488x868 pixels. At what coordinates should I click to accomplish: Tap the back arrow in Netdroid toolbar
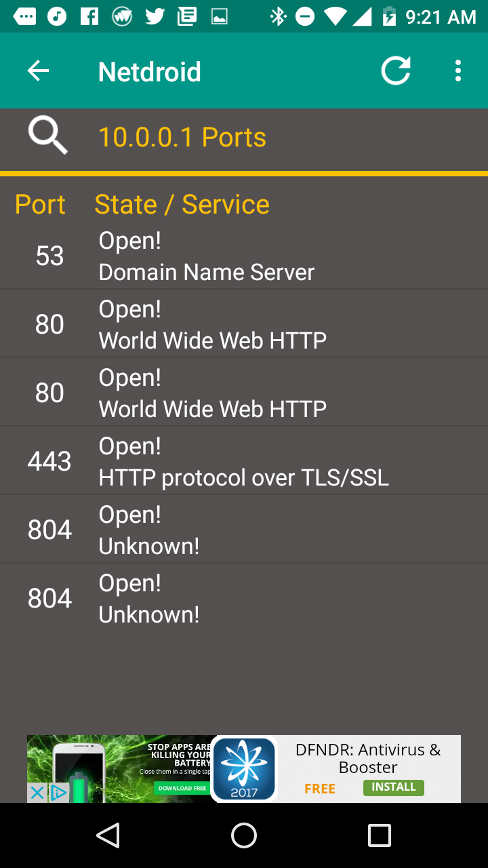(x=38, y=71)
